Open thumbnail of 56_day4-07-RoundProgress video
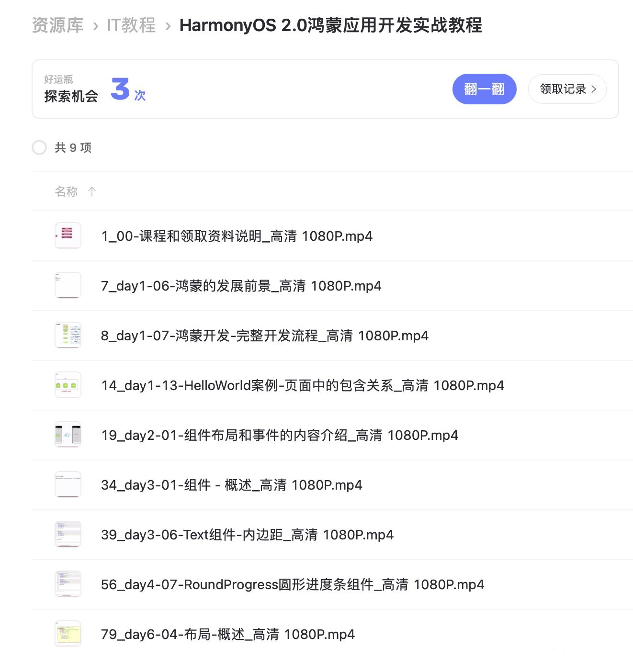Viewport: 633px width, 672px height. tap(68, 584)
